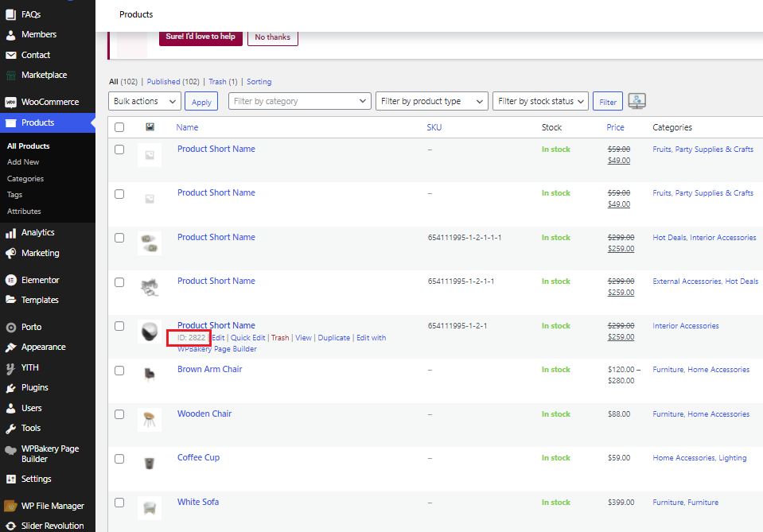The image size is (763, 532).
Task: Click the Slider Revolution refresh icon
Action: (10, 526)
